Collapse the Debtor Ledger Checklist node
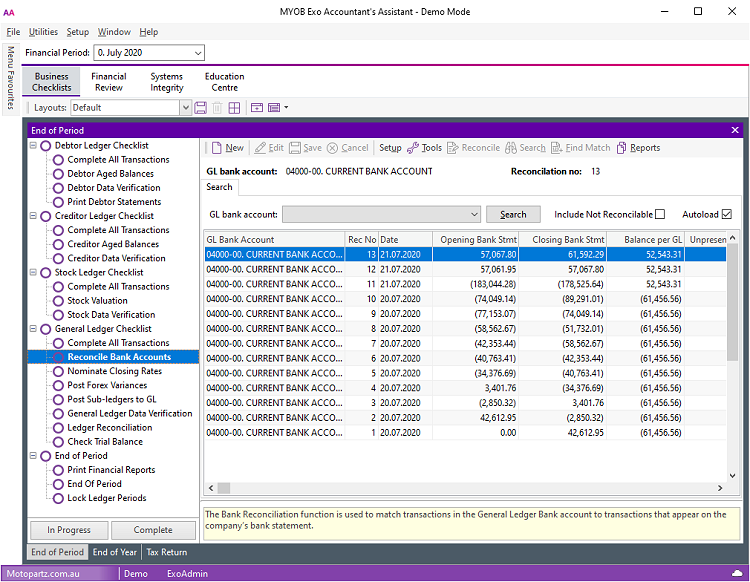 pos(33,145)
